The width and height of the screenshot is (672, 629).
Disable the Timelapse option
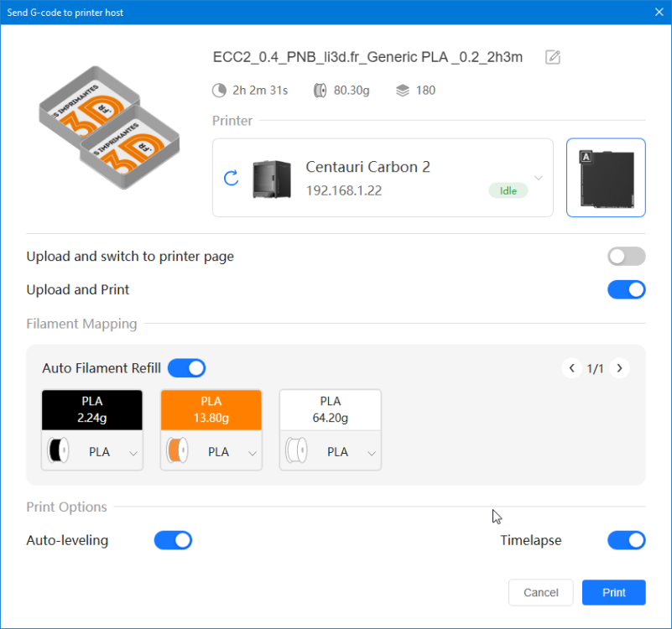626,540
